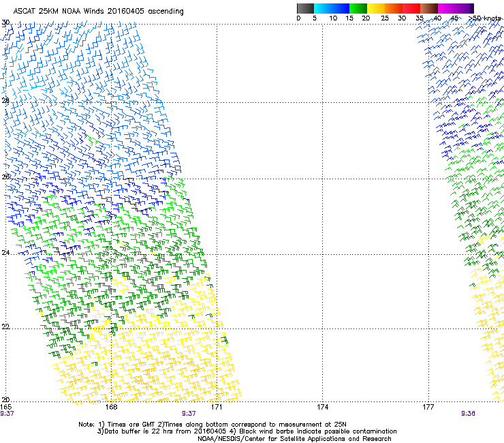Viewport: 504px width, 443px height.
Task: Pick the red 30-35 knots legend segment
Action: (411, 8)
